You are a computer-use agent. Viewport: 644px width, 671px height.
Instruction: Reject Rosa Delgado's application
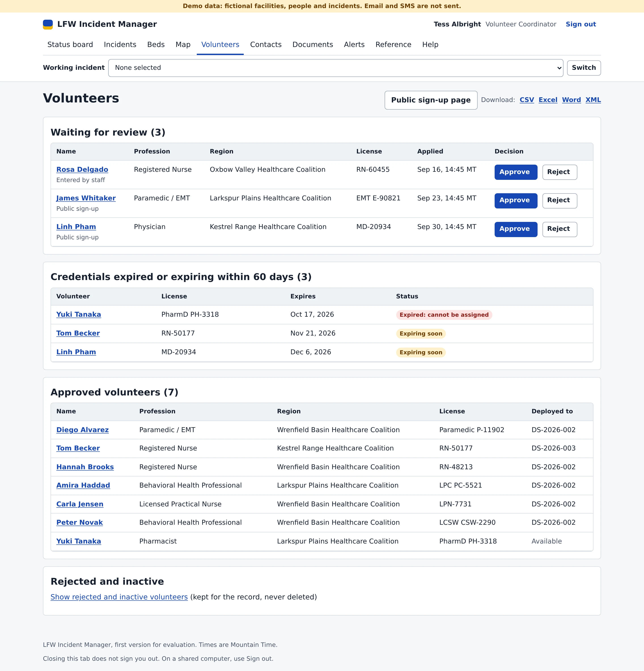(x=559, y=172)
